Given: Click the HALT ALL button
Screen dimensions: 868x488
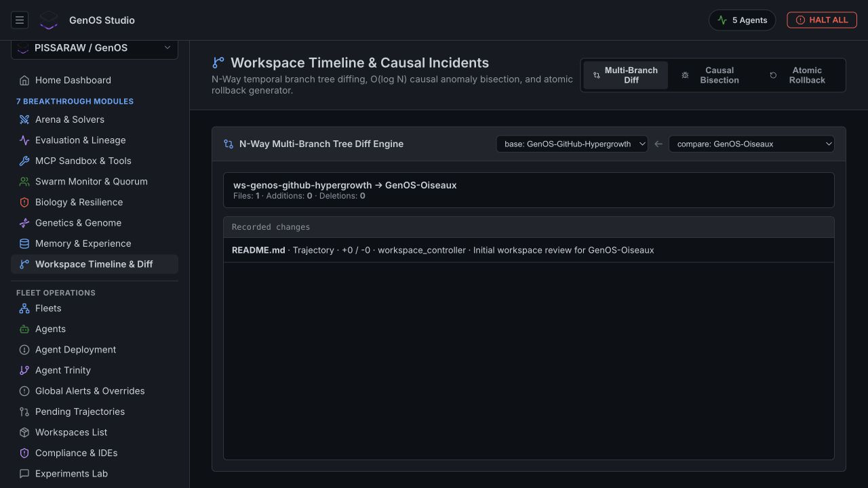Looking at the screenshot, I should pyautogui.click(x=822, y=20).
